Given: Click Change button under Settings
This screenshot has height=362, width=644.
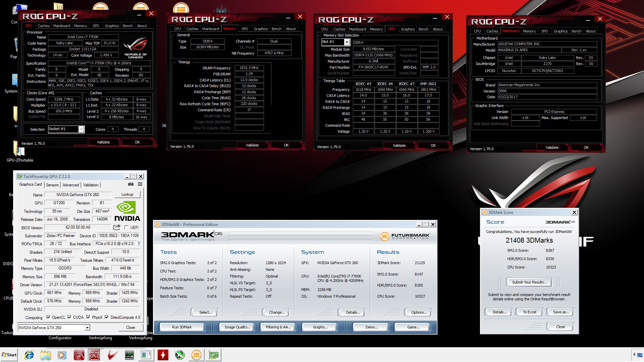Looking at the screenshot, I should (277, 312).
